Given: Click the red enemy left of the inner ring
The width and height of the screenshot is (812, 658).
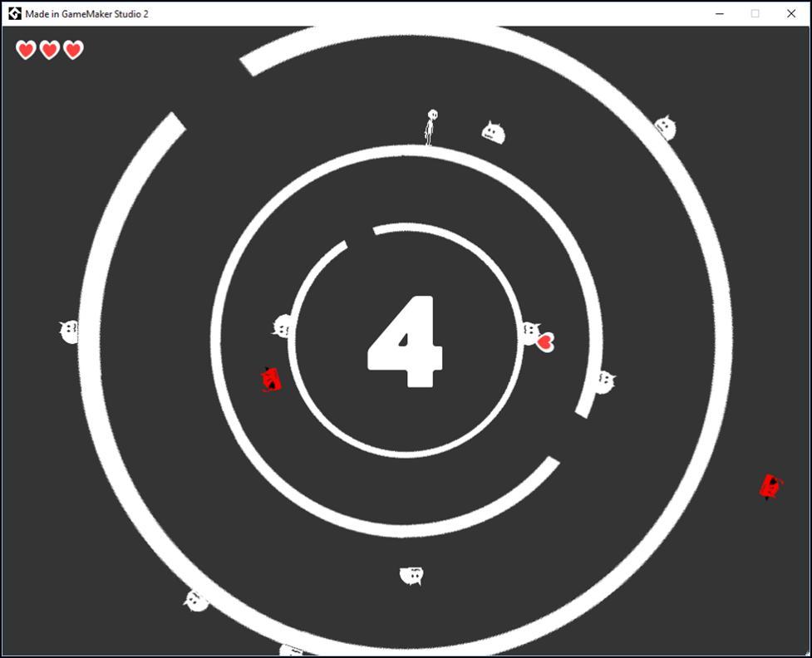Looking at the screenshot, I should pyautogui.click(x=271, y=380).
